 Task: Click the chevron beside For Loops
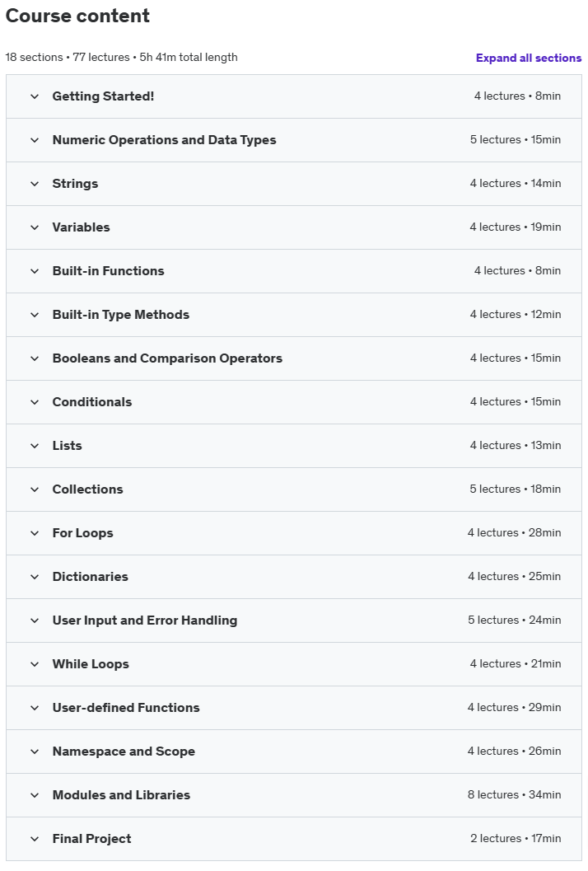click(x=35, y=533)
